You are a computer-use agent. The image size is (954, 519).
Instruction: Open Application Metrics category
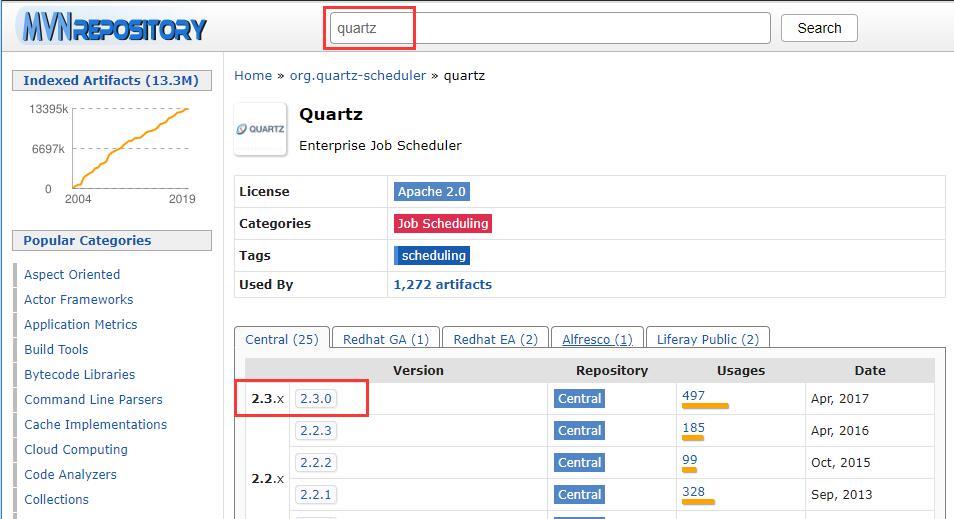coord(80,324)
